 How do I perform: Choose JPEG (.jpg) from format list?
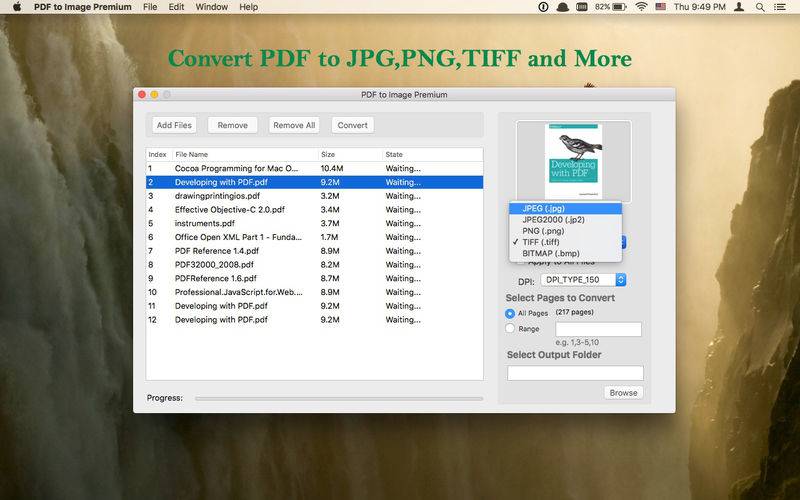point(565,208)
